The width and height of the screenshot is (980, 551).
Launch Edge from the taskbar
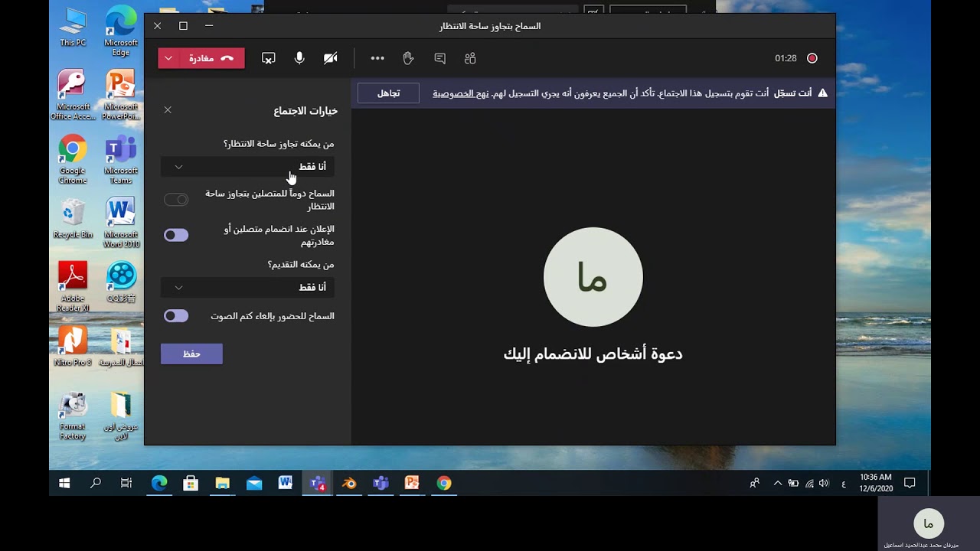[x=159, y=483]
